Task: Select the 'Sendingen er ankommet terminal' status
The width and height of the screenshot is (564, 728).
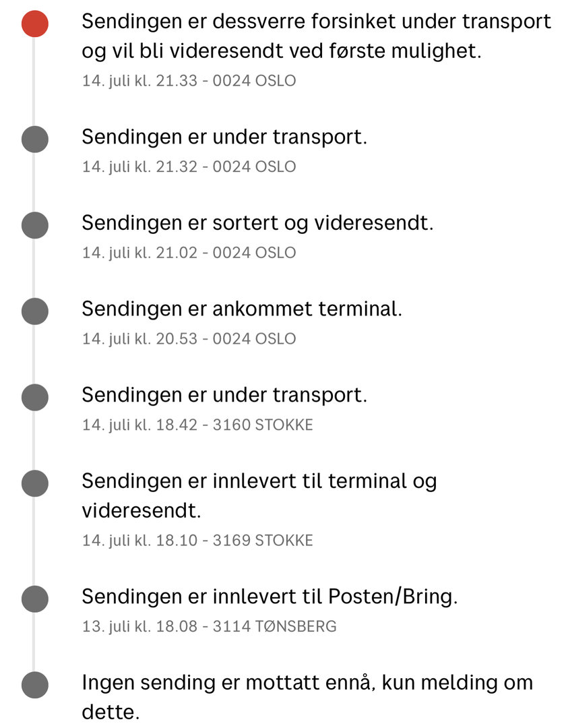Action: [241, 309]
